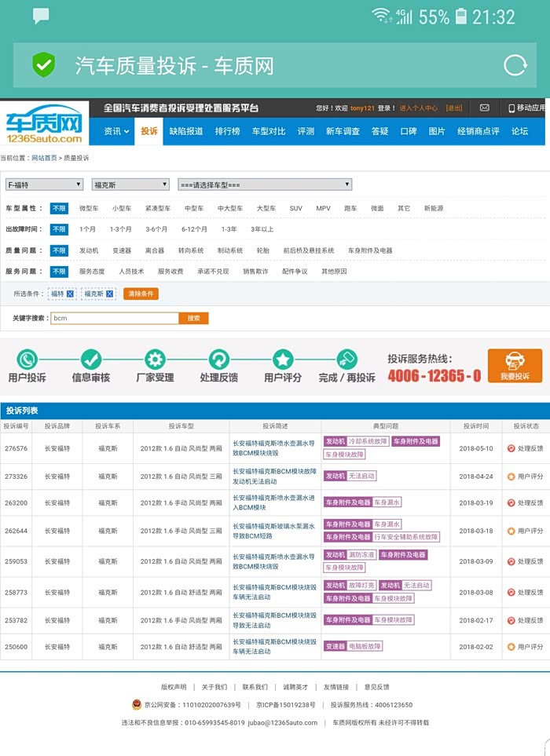Open the 福克斯 series dropdown
This screenshot has height=756, width=550.
130,184
